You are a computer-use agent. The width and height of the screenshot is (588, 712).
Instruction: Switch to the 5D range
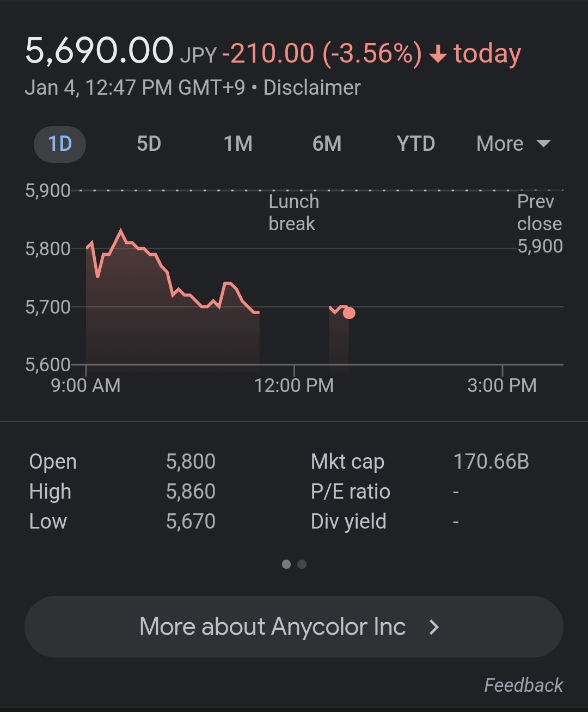(x=149, y=144)
